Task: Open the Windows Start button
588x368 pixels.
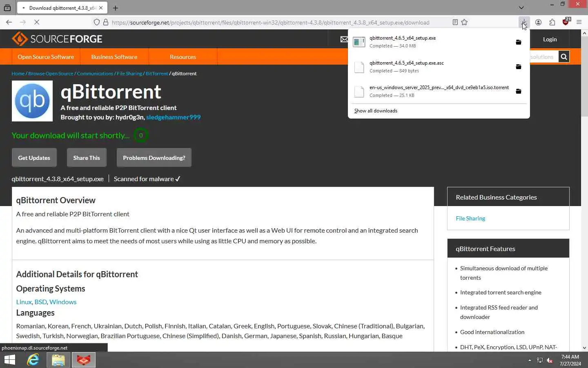Action: click(9, 360)
